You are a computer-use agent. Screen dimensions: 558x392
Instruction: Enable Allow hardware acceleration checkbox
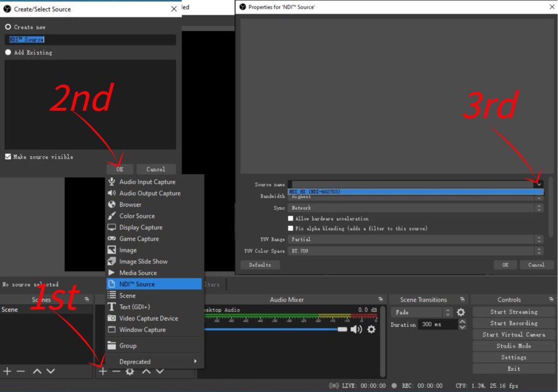[291, 218]
